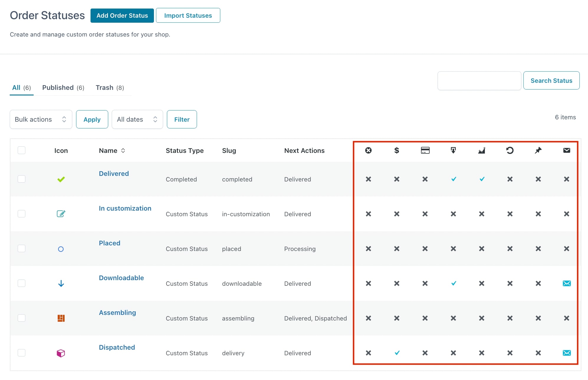Open the Dispatched status link
Viewport: 588px width, 380px height.
point(117,347)
